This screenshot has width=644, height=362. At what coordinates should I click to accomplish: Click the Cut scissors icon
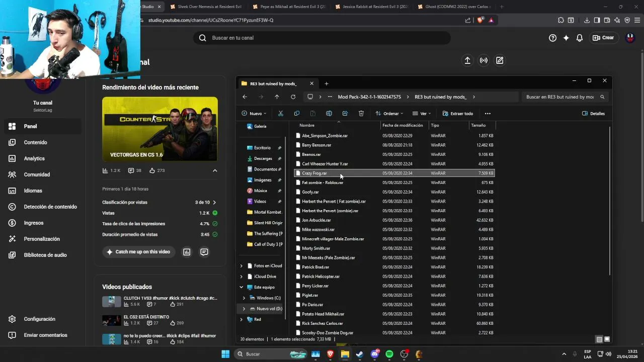point(281,114)
